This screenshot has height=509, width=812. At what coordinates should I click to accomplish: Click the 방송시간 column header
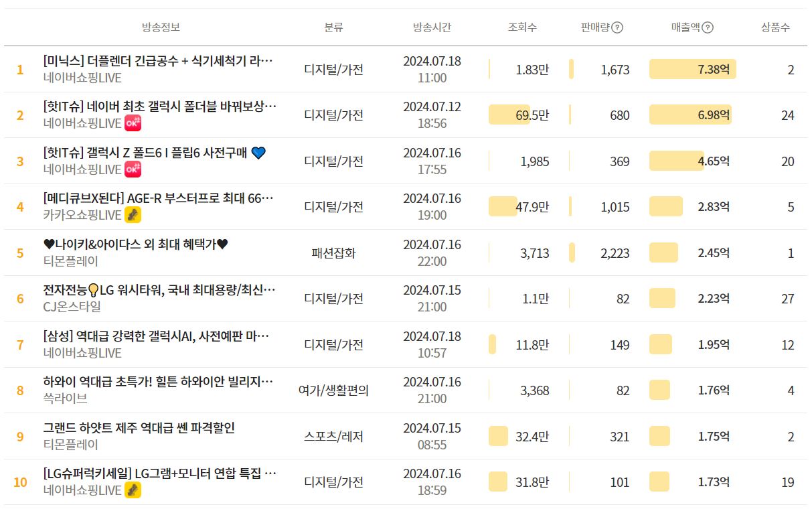[x=432, y=27]
